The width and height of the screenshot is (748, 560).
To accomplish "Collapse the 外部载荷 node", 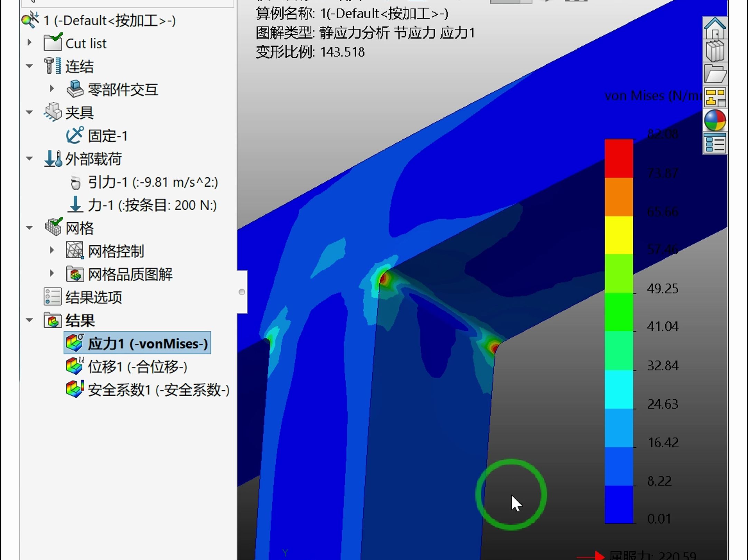I will click(x=30, y=158).
